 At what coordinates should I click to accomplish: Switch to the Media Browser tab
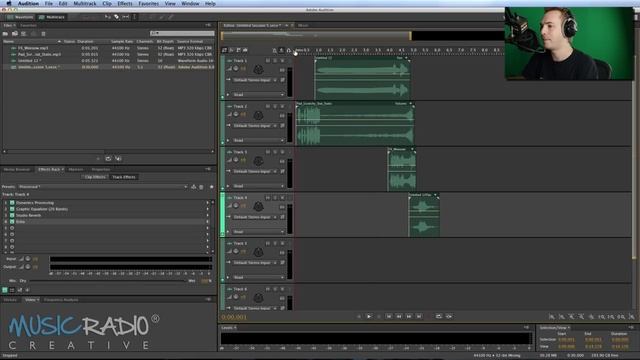17,169
